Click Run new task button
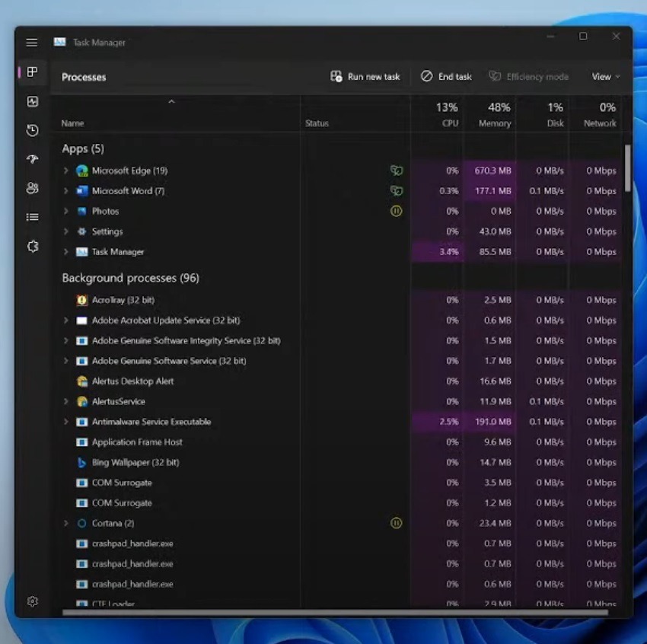Screen dimensions: 647x644 coord(365,77)
